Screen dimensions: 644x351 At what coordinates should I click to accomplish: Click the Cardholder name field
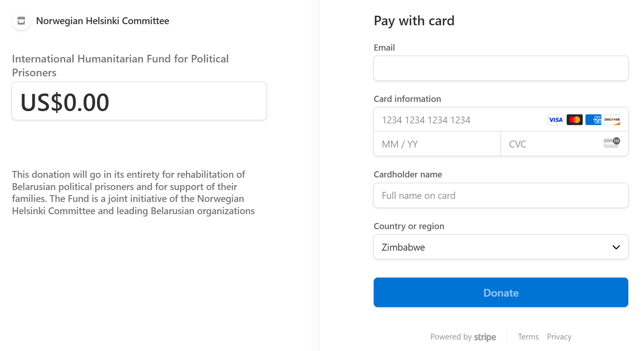point(501,196)
